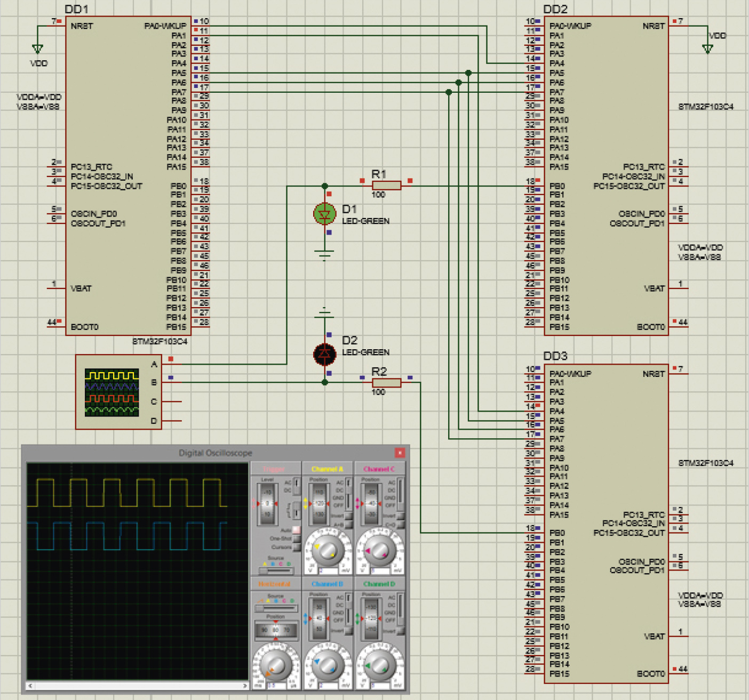Turn the Channel A voltage dial
The height and width of the screenshot is (700, 749).
328,550
